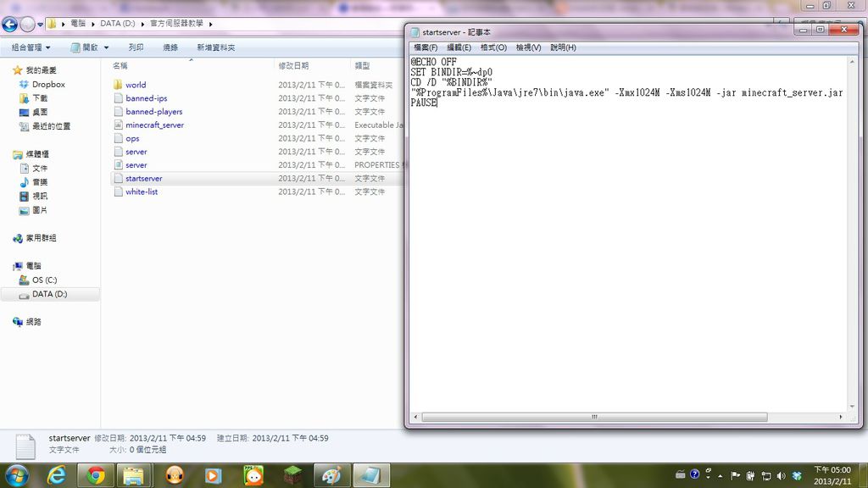Viewport: 868px width, 488px height.
Task: Go back in the Explorer window
Action: click(9, 24)
